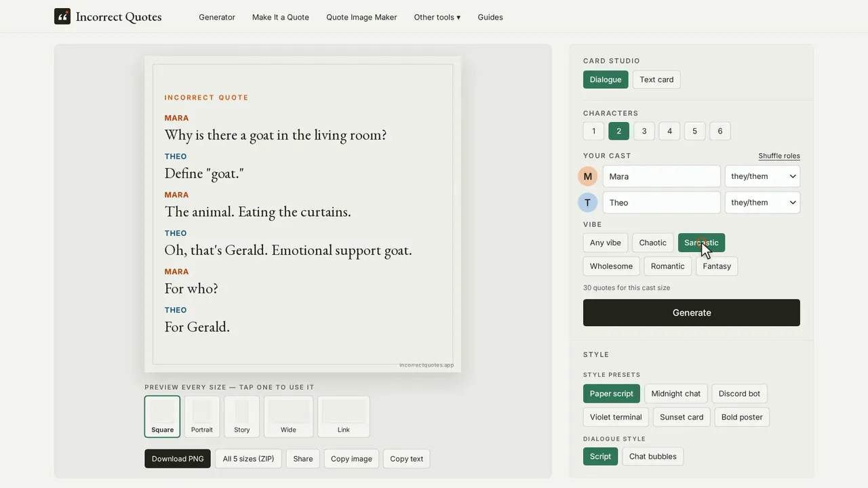
Task: Switch dialogue style to Chat bubbles
Action: tap(653, 457)
